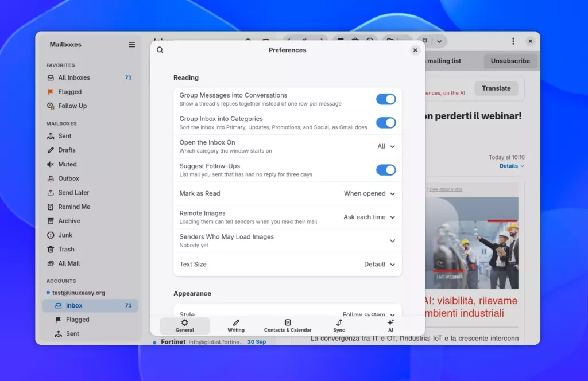Open the Send Later mailbox

tap(90, 193)
